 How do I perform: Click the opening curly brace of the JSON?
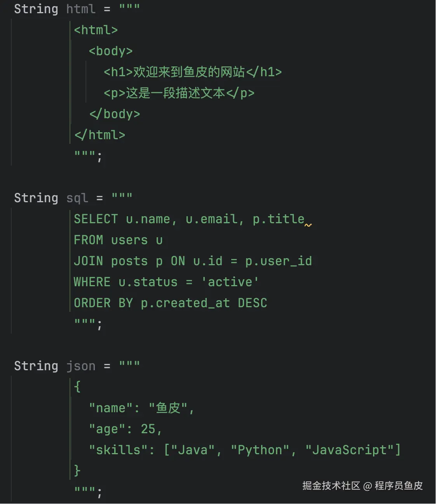click(77, 387)
